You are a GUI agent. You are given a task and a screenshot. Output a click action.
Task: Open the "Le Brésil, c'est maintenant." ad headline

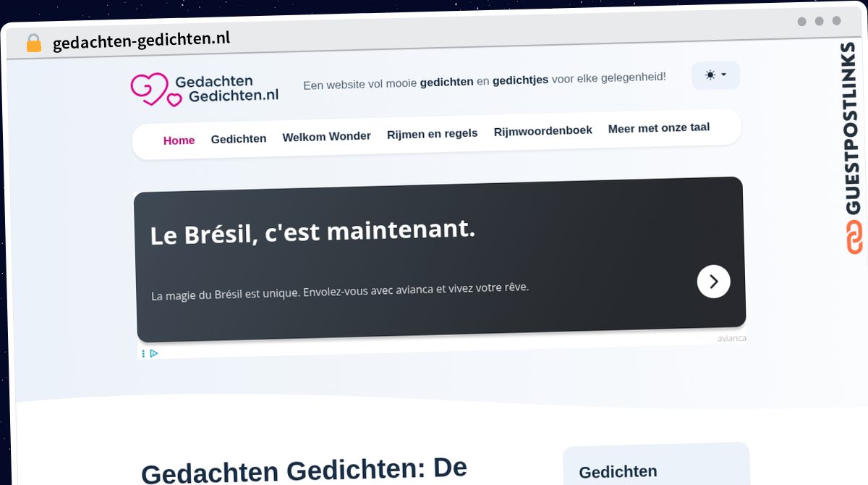pyautogui.click(x=312, y=232)
